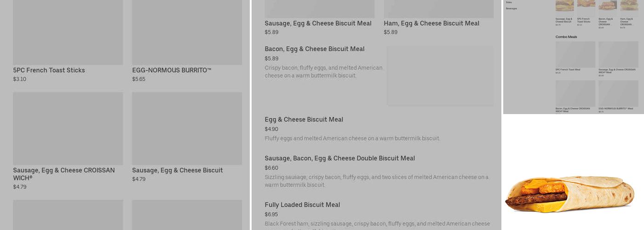Click the Bacon, Egg & Cheese Biscuit Meal image
The width and height of the screenshot is (644, 230).
(x=440, y=76)
